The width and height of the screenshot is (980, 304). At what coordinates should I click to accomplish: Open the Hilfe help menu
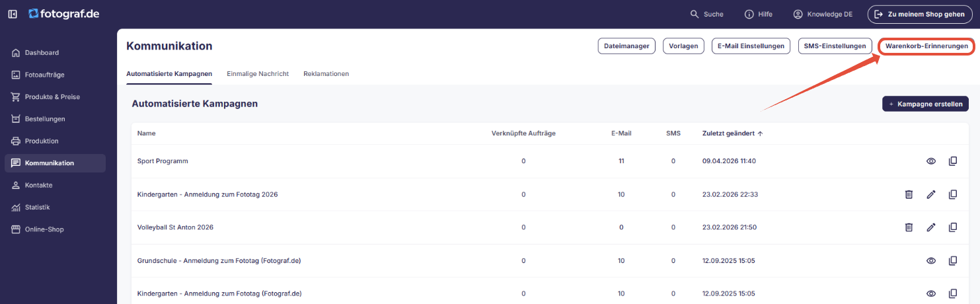click(x=758, y=14)
